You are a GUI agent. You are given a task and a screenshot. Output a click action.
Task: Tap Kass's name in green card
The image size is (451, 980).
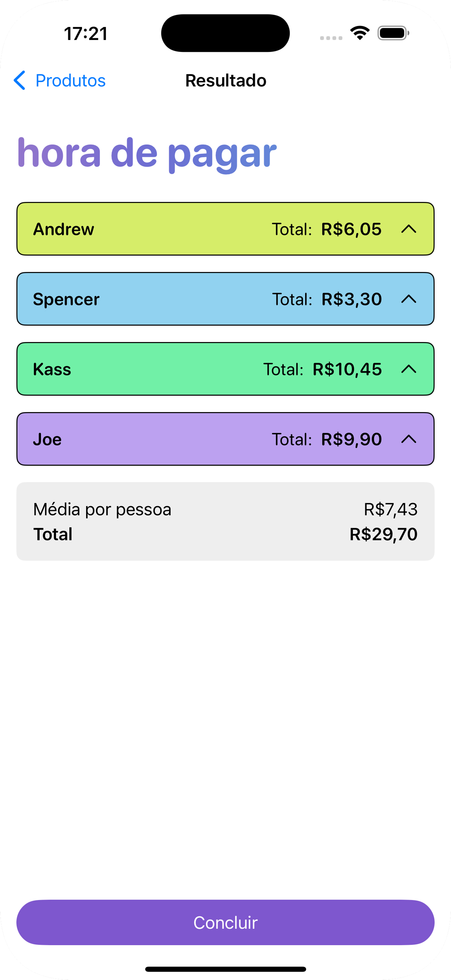point(52,369)
